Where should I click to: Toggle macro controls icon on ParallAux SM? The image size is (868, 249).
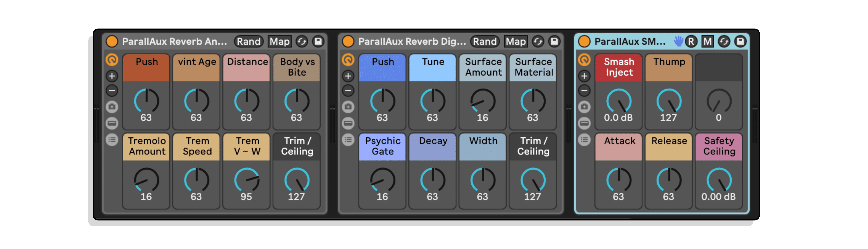584,60
